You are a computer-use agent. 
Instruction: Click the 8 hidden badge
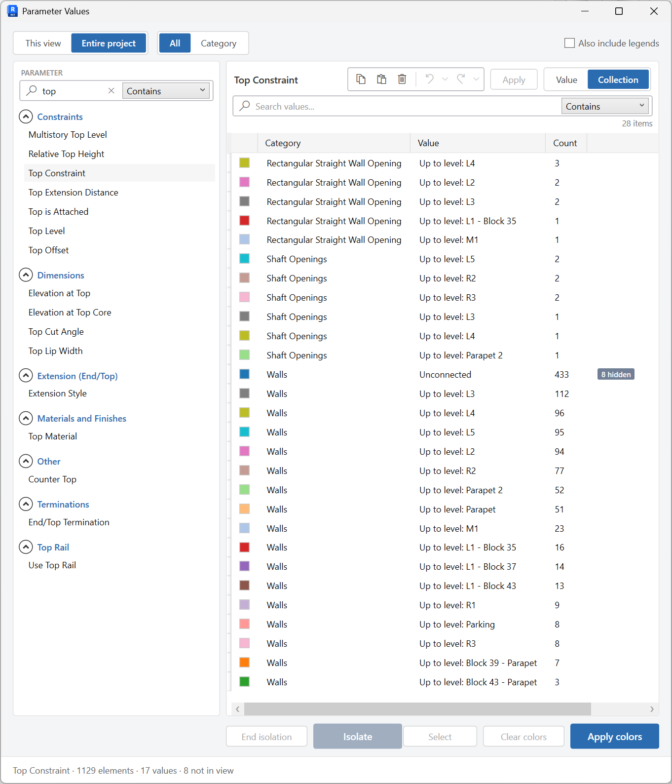tap(616, 374)
